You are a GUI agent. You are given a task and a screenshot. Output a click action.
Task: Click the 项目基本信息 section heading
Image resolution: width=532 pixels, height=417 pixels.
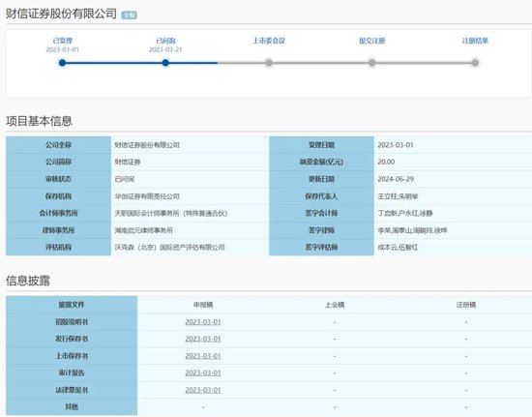tap(39, 121)
